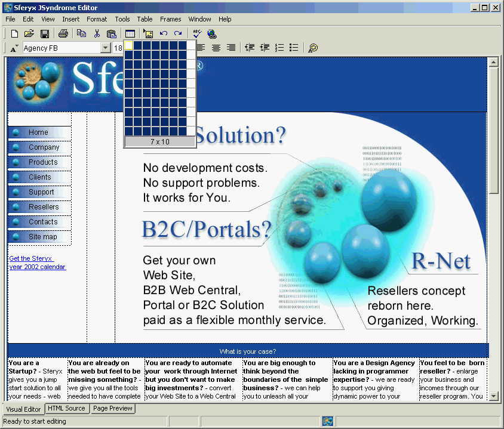
Task: Open the Tools menu
Action: [122, 19]
